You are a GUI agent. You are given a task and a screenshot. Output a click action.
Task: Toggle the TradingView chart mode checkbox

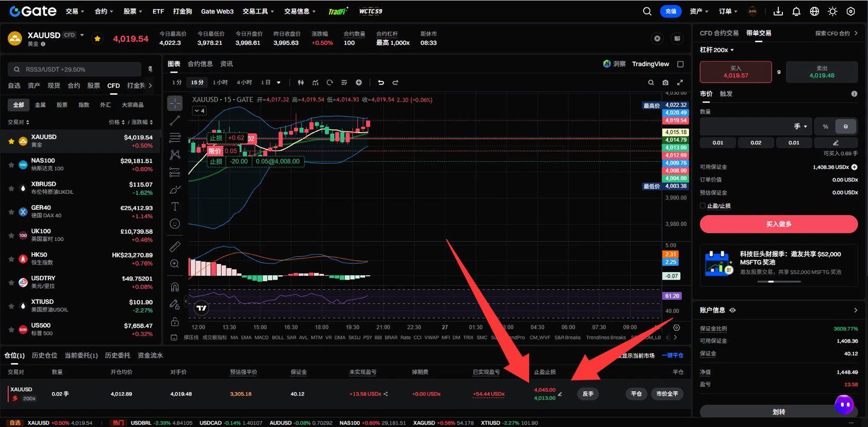point(680,64)
